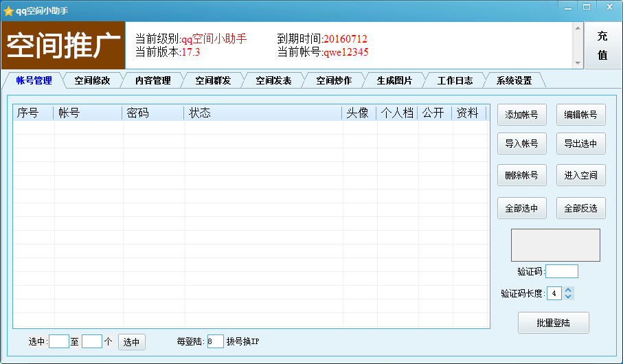Click the info panel scroll up arrow
Image resolution: width=623 pixels, height=364 pixels.
click(x=578, y=28)
